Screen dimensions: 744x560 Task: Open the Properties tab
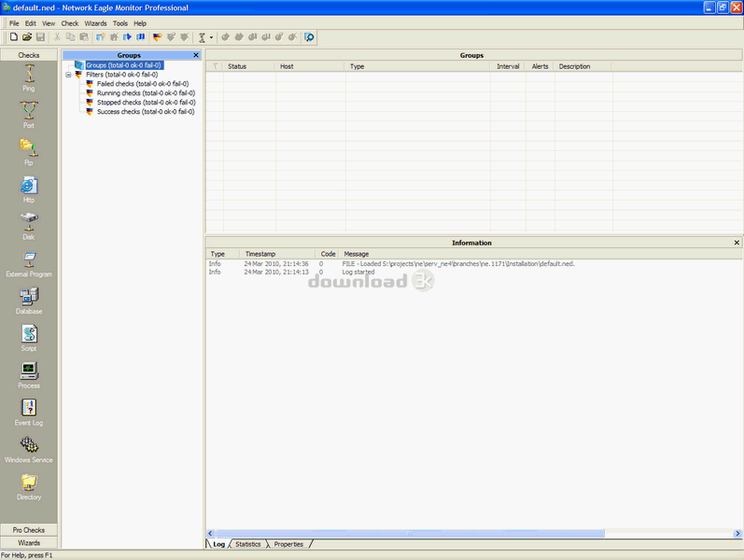coord(288,544)
